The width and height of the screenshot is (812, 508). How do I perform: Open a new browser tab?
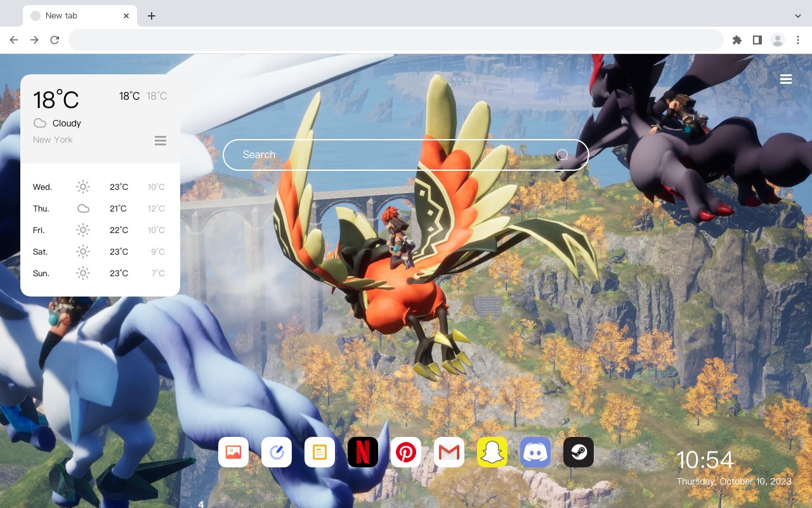tap(151, 16)
